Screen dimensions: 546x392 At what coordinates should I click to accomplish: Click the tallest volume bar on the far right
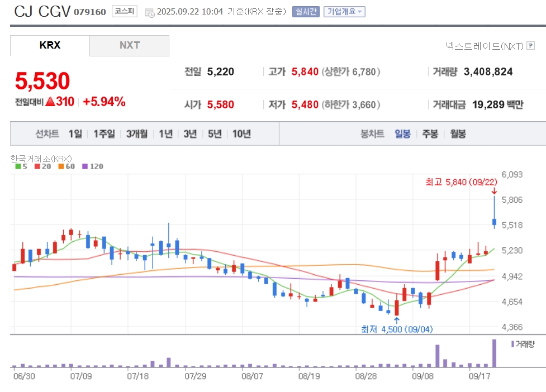(494, 353)
